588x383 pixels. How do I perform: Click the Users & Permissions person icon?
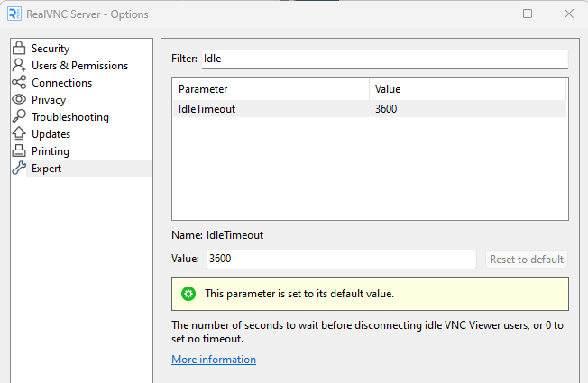pos(19,65)
